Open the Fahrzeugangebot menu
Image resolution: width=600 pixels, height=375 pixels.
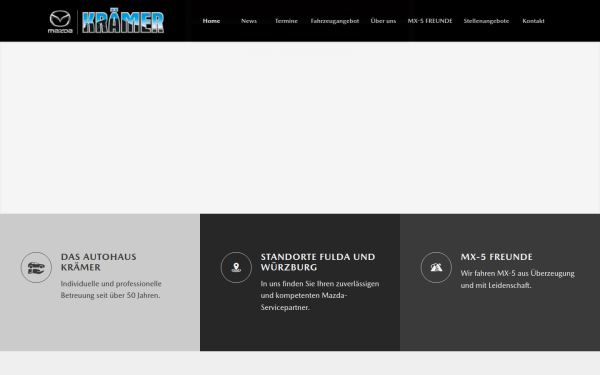pyautogui.click(x=335, y=21)
